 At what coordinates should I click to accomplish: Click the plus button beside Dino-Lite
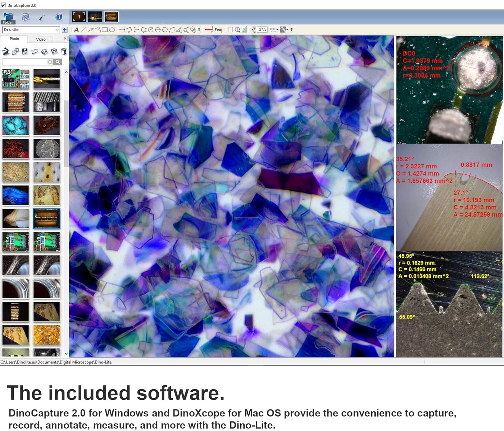click(65, 30)
